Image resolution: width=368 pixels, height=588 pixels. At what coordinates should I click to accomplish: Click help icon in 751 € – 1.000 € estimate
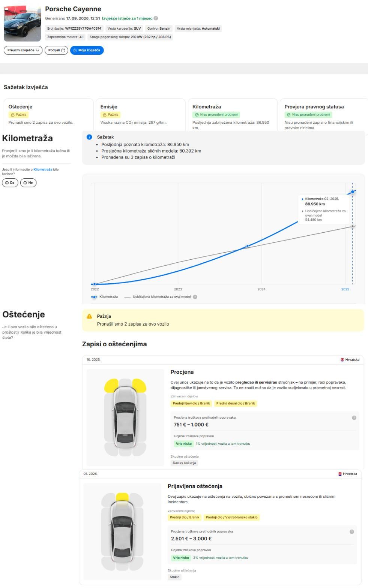(x=354, y=417)
